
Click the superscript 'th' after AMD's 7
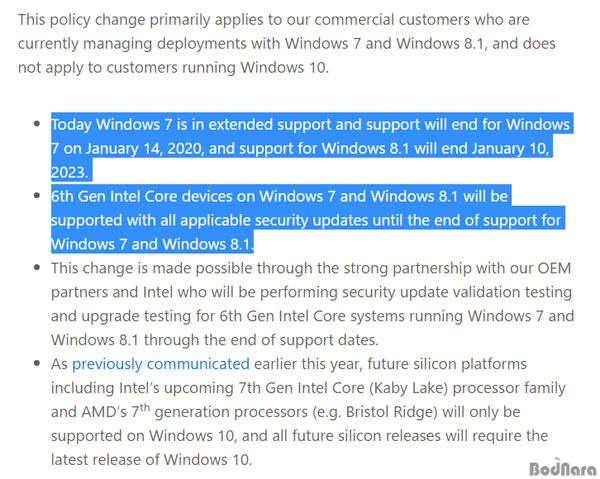[x=145, y=407]
